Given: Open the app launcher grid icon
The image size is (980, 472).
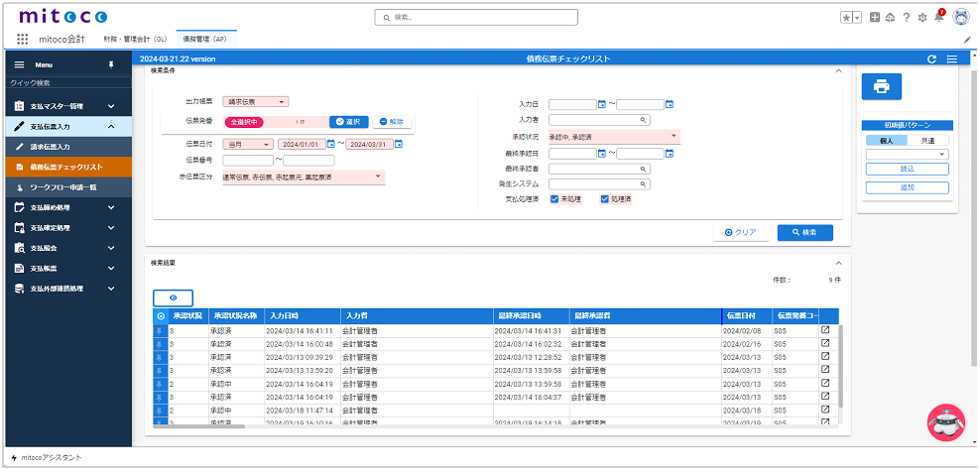Looking at the screenshot, I should tap(23, 39).
